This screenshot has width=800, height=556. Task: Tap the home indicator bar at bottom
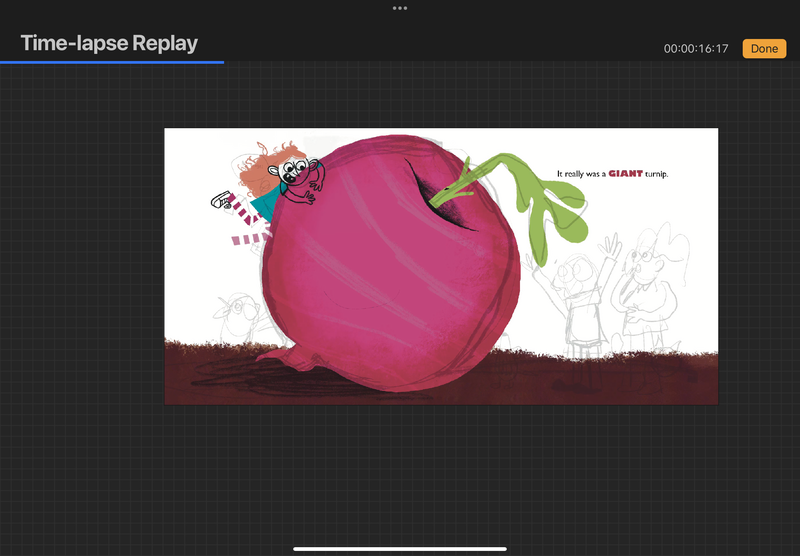[x=400, y=548]
